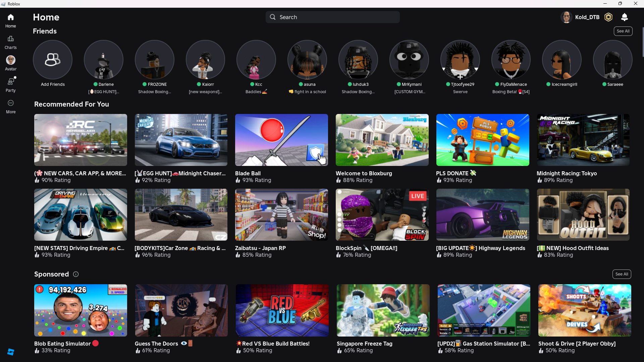Click the Add Friends circle icon
Screen dimensions: 644x362
tap(53, 60)
